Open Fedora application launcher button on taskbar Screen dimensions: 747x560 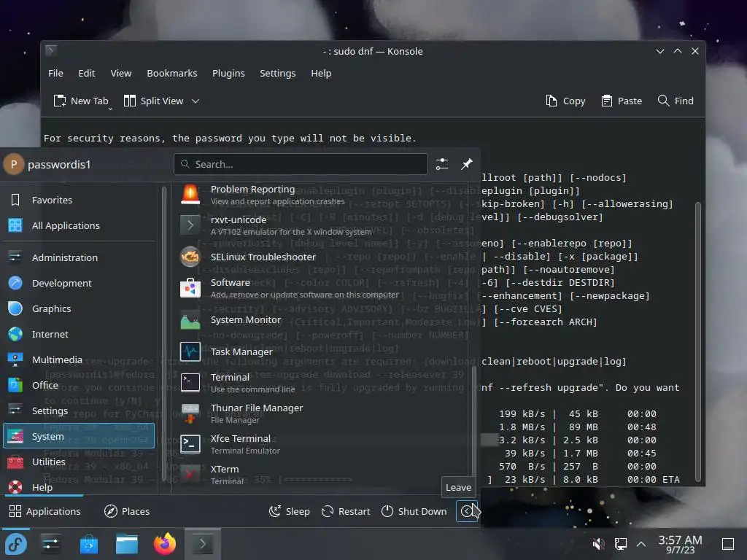click(16, 544)
